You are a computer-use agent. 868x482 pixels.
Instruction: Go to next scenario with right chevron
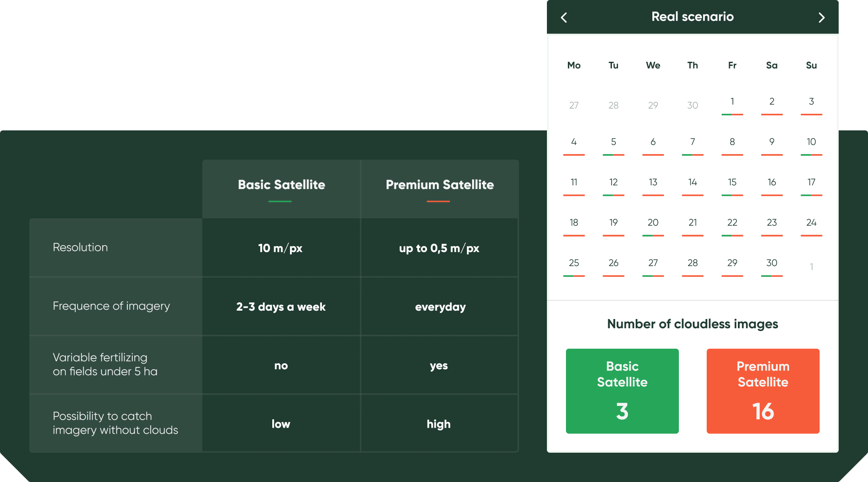[822, 18]
